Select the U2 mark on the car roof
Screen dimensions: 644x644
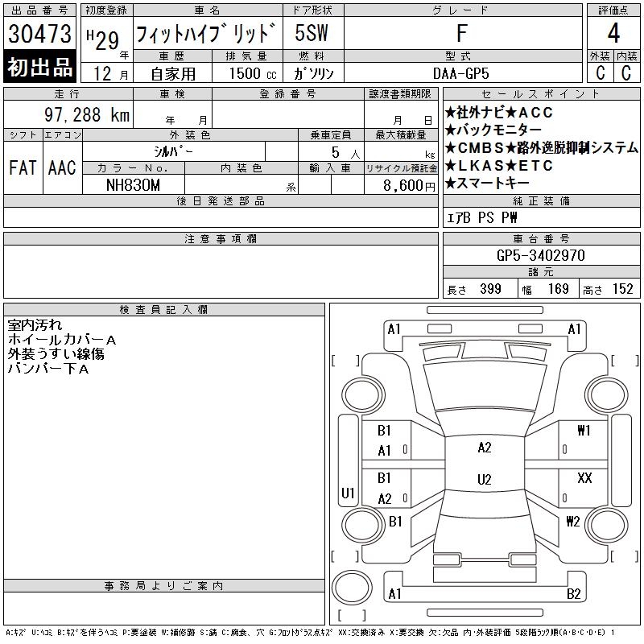point(485,480)
